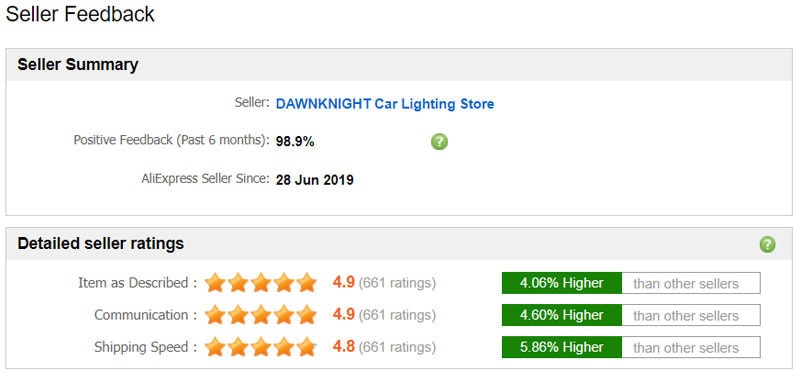Click the 4.9 score for Communication
The width and height of the screenshot is (800, 377).
(343, 314)
